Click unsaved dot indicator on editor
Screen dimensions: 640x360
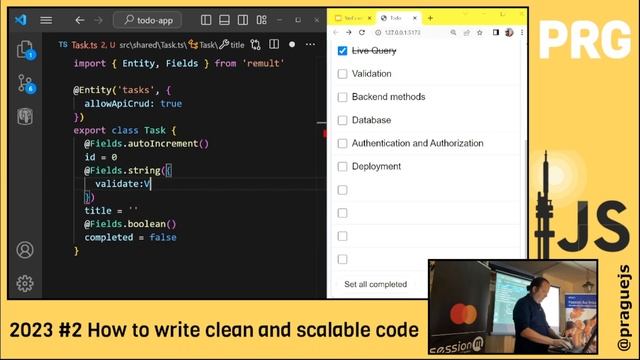(292, 44)
